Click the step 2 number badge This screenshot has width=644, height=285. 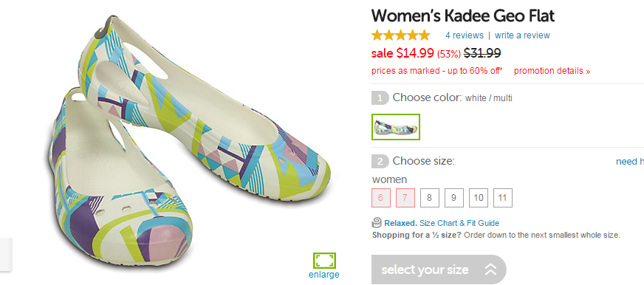tap(380, 162)
